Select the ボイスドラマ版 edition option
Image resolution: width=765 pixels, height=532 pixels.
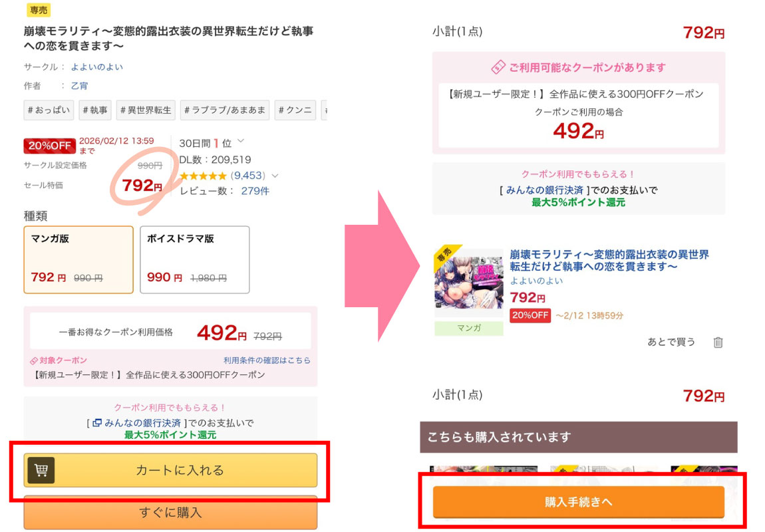(194, 259)
